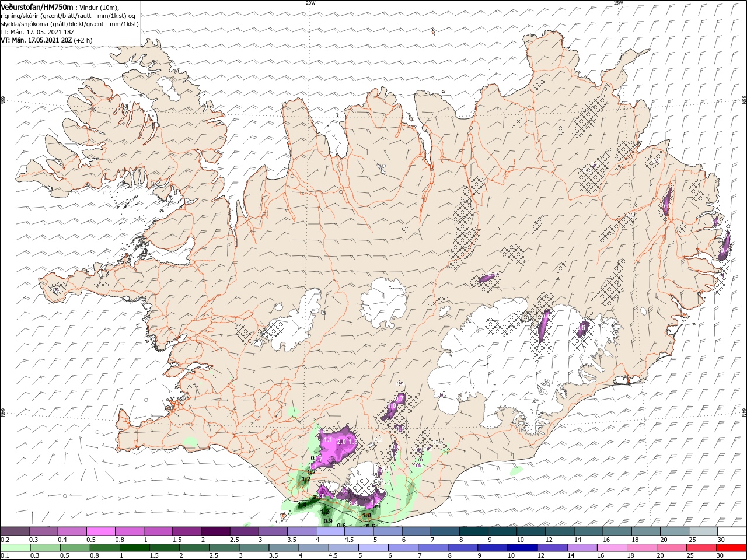Screen dimensions: 747x560
Task: Click the '(+2 h)' forecast offset
Action: (84, 41)
